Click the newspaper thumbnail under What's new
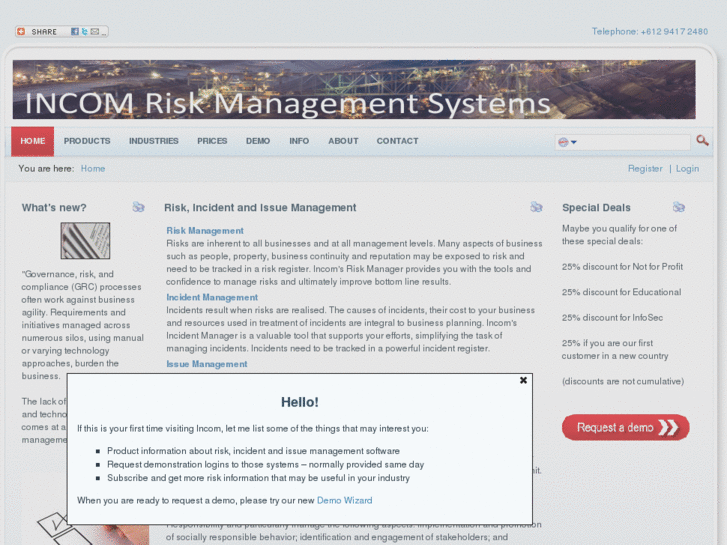The image size is (727, 545). 85,241
